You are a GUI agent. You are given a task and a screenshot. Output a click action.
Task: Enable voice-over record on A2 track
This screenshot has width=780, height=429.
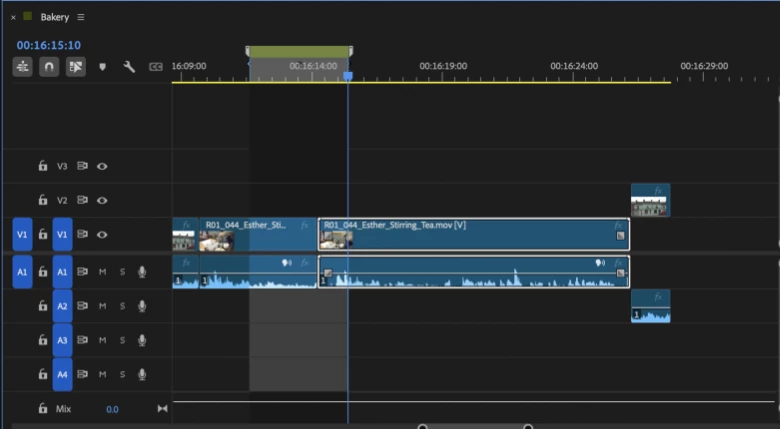point(142,306)
